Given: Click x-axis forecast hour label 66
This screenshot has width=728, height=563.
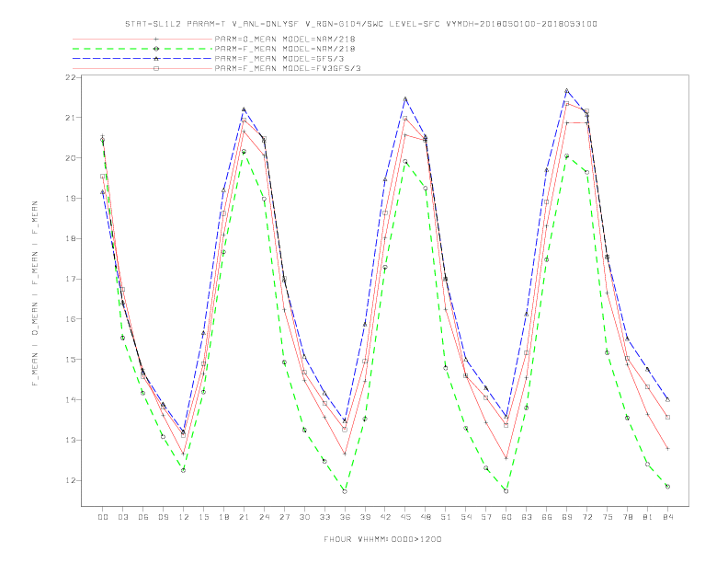Looking at the screenshot, I should tap(547, 517).
